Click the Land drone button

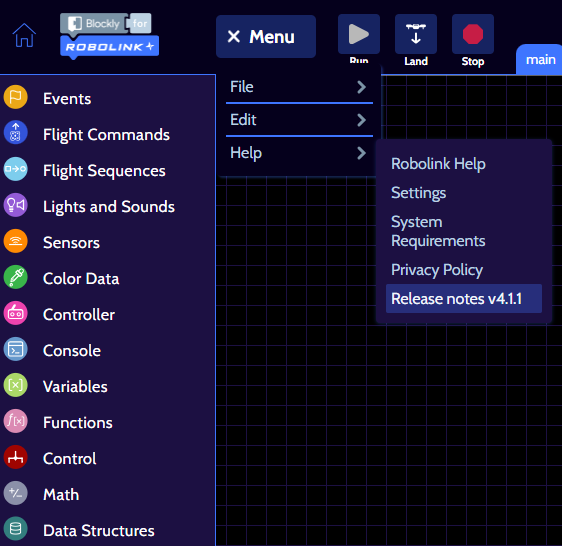[416, 34]
